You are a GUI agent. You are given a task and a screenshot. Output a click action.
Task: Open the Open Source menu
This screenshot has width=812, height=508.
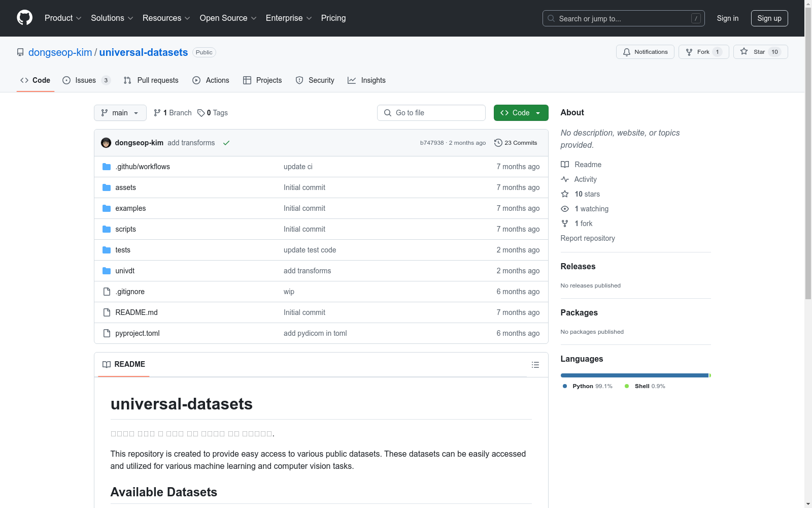228,18
